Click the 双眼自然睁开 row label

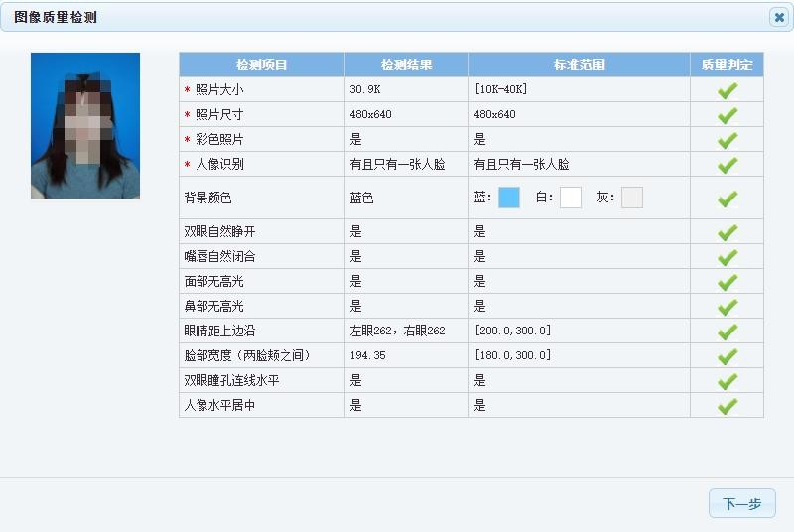click(219, 231)
